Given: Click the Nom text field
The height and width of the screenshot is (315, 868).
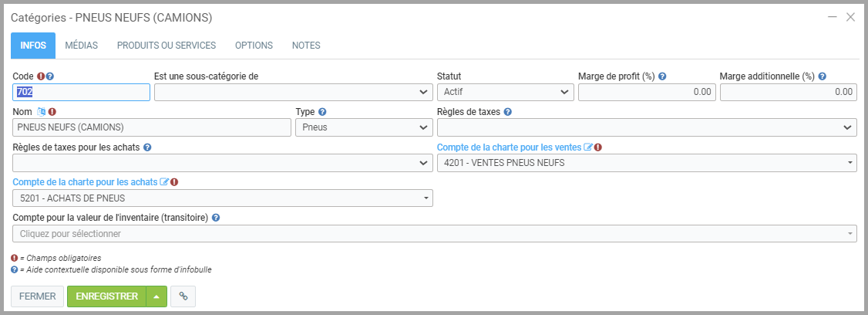Looking at the screenshot, I should (150, 127).
